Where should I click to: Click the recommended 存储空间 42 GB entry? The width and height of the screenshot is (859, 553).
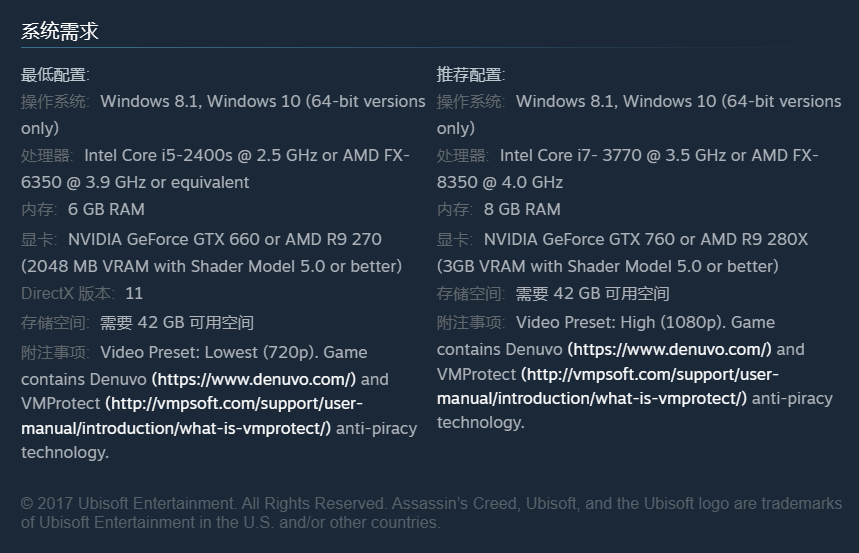[592, 294]
